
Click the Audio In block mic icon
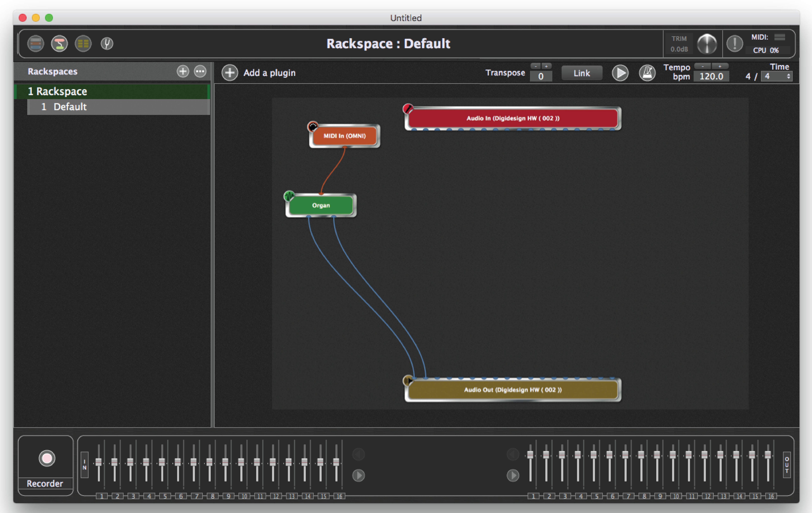coord(408,109)
